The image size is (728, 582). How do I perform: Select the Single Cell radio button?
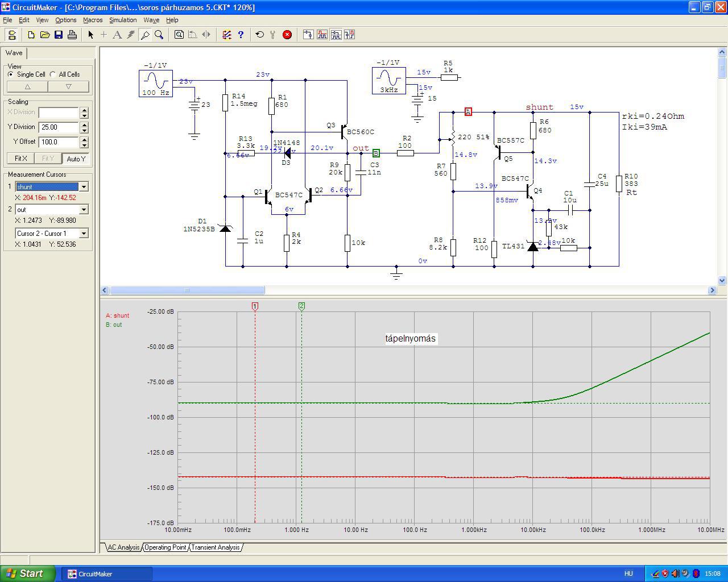pos(11,74)
